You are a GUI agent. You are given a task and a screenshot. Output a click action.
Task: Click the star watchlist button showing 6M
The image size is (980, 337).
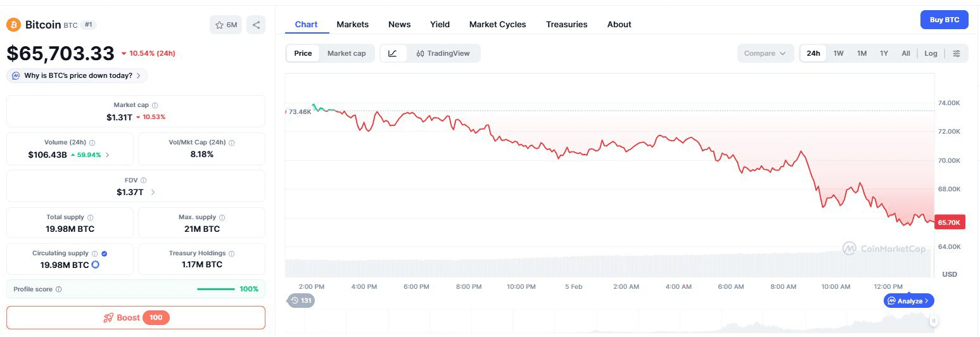coord(226,25)
